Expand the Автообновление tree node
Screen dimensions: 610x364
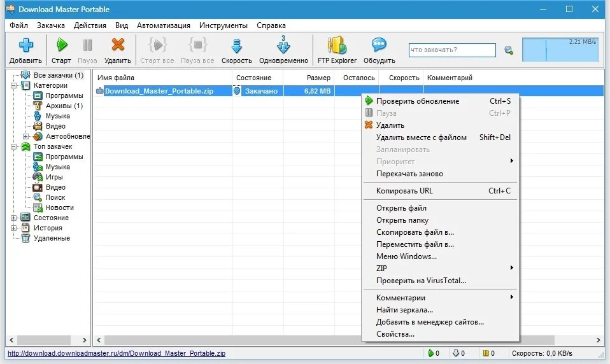coord(25,136)
